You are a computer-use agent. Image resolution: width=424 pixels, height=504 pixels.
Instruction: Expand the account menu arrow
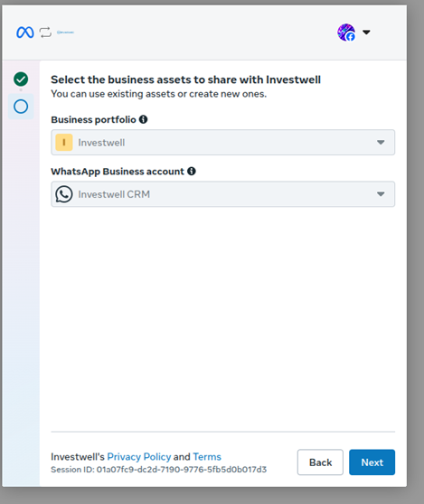point(366,33)
